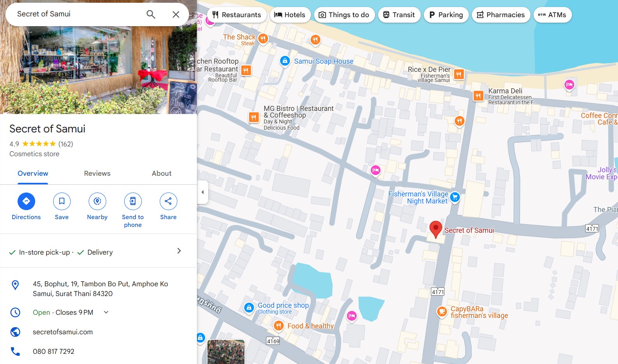The height and width of the screenshot is (364, 618).
Task: Show Transit options chip
Action: pos(399,15)
